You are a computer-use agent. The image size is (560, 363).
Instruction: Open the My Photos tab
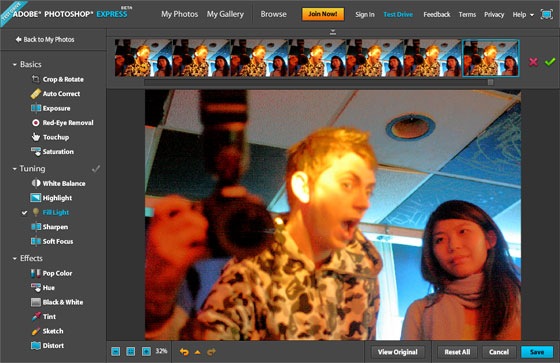(179, 14)
